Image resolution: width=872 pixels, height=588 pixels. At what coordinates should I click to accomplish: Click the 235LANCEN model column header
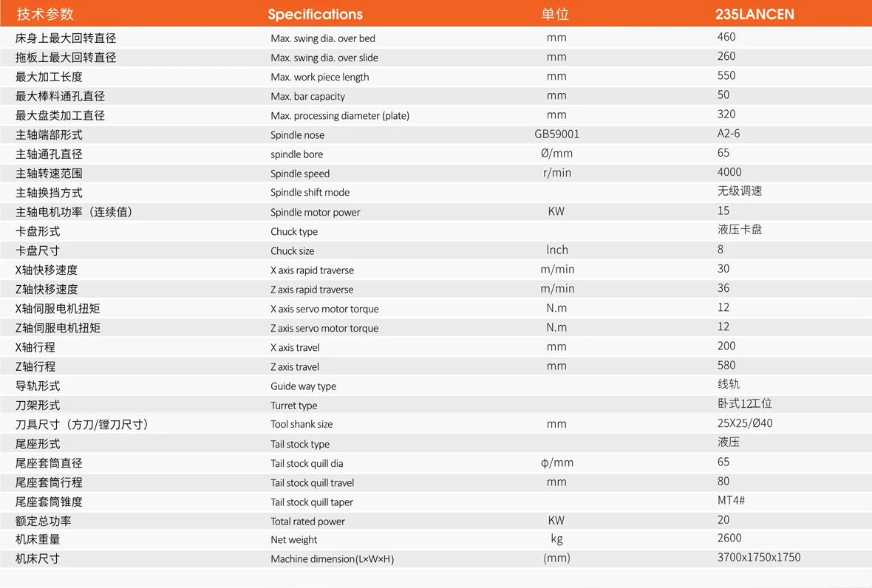click(x=755, y=14)
